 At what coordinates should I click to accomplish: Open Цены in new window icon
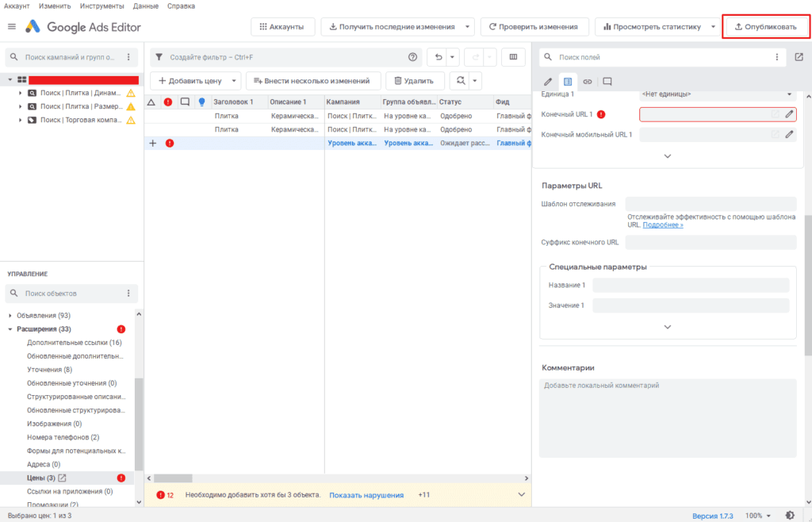coord(62,478)
